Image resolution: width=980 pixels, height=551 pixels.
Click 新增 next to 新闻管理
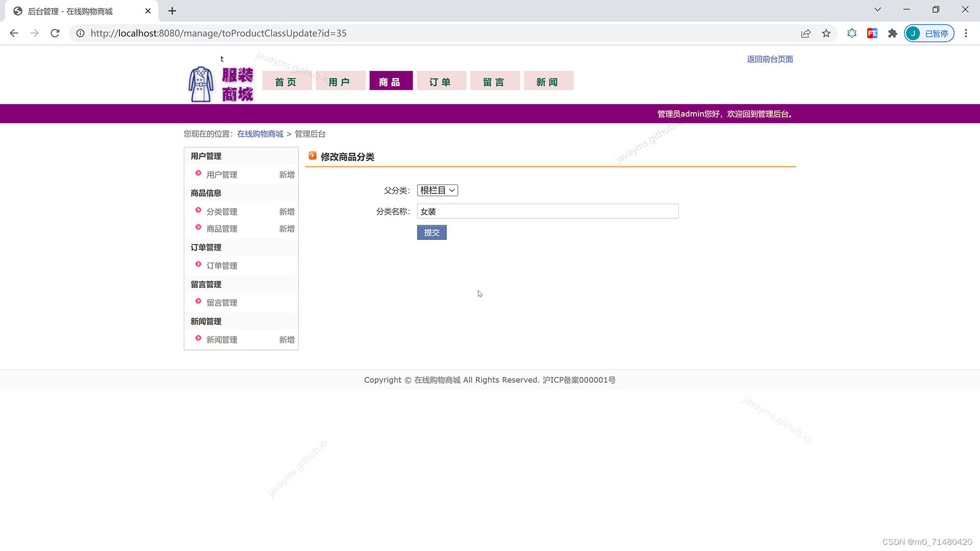click(287, 339)
